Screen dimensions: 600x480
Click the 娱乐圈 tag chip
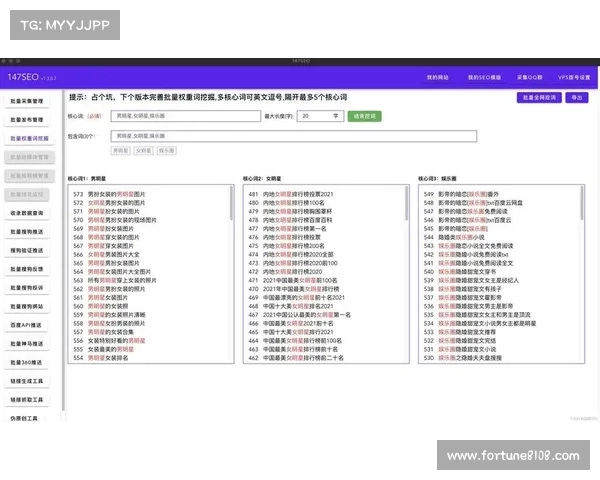click(x=167, y=151)
